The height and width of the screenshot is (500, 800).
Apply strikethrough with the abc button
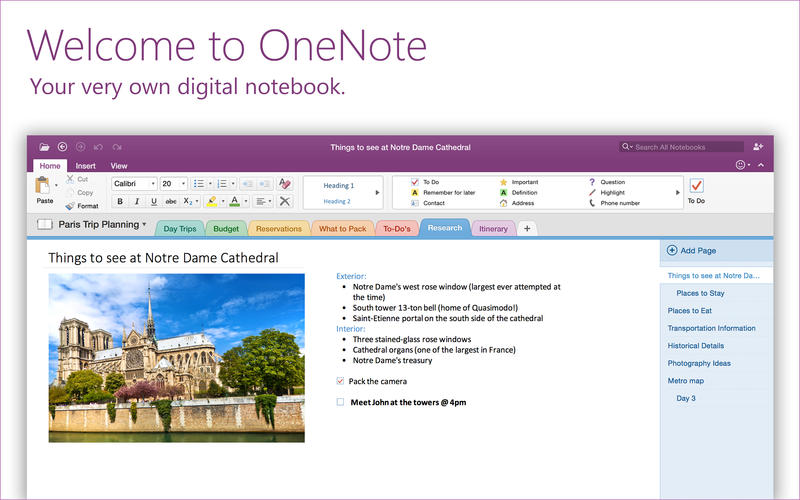coord(169,202)
